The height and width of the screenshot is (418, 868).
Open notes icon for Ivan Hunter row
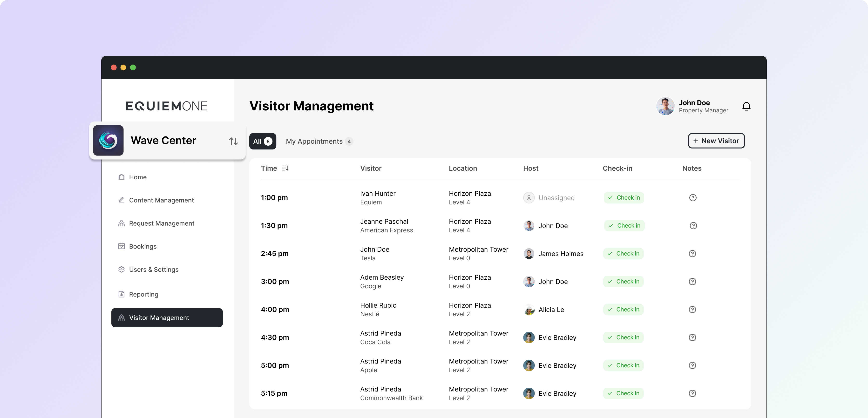(x=692, y=198)
